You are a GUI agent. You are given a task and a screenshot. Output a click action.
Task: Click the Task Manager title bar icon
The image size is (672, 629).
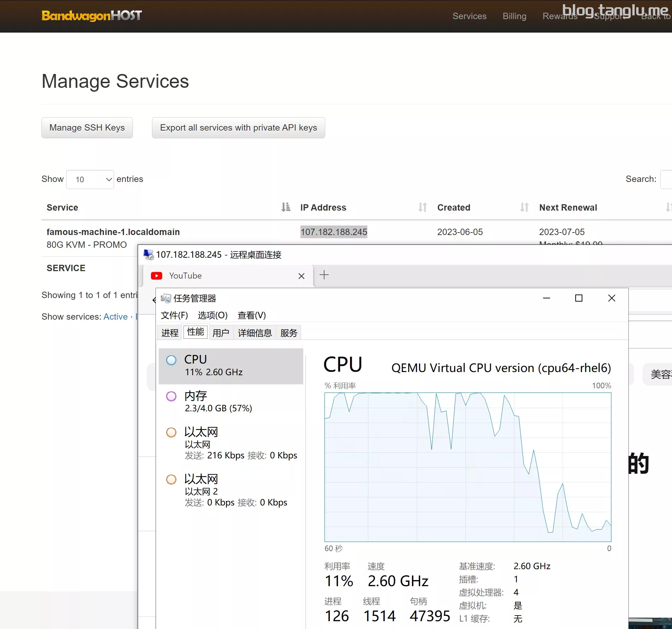(x=166, y=298)
